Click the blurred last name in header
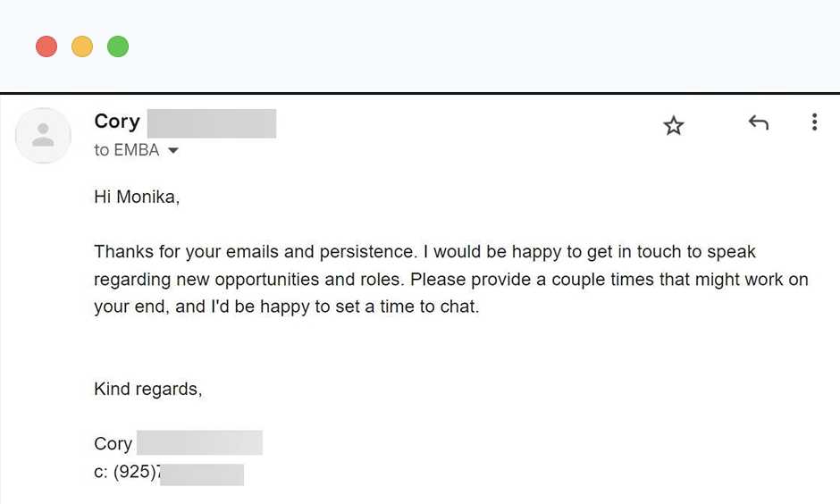 tap(212, 123)
